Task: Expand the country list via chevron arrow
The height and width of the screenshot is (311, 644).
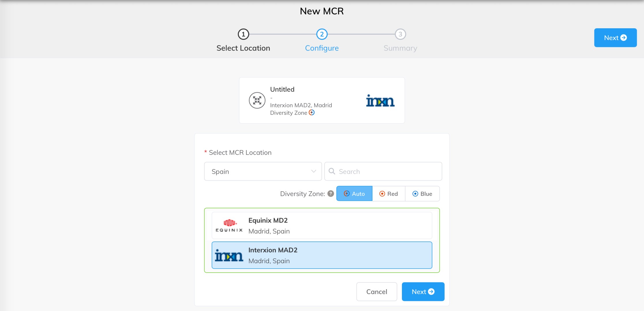Action: tap(314, 171)
